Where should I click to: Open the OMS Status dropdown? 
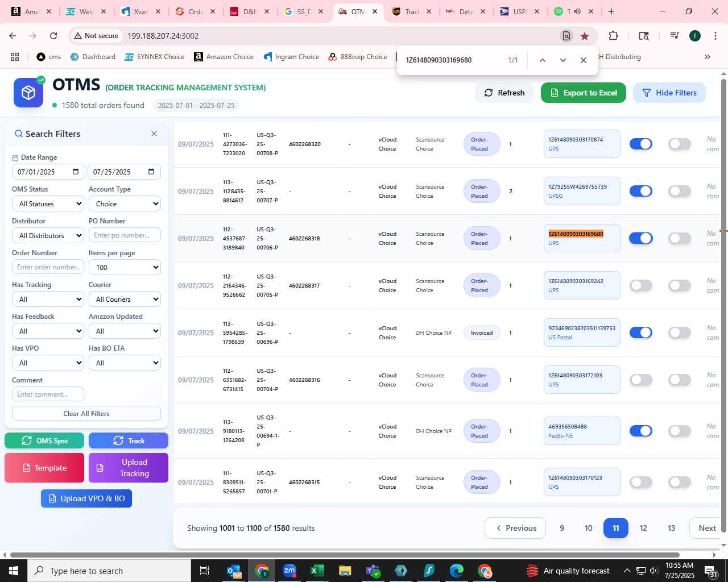(48, 203)
